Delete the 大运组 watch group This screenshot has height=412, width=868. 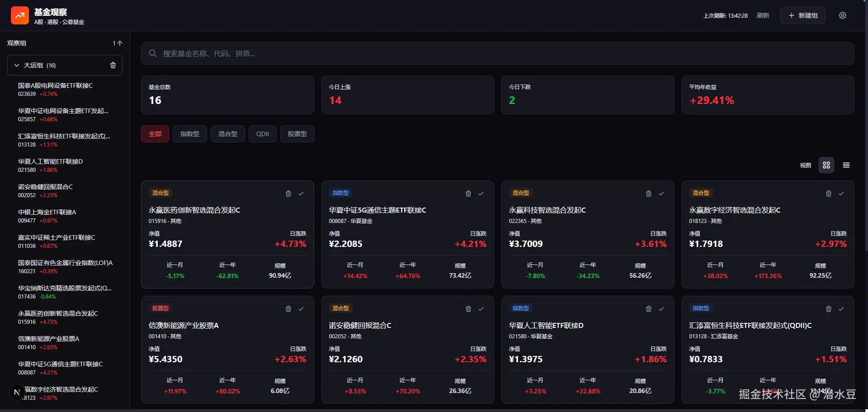coord(113,65)
